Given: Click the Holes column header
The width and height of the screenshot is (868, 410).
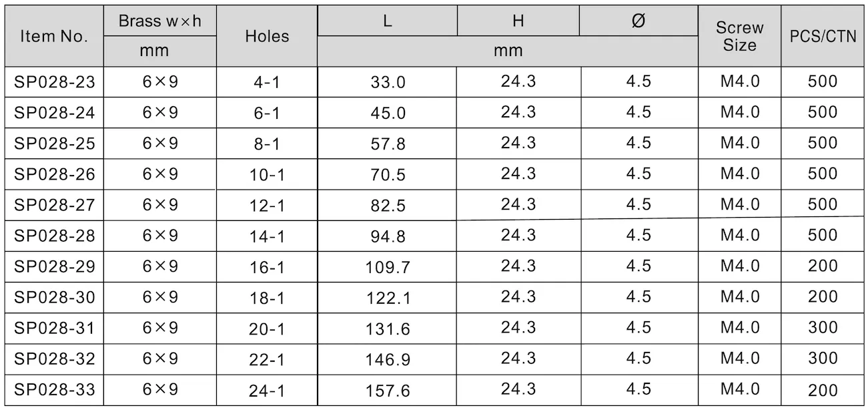Looking at the screenshot, I should (267, 36).
